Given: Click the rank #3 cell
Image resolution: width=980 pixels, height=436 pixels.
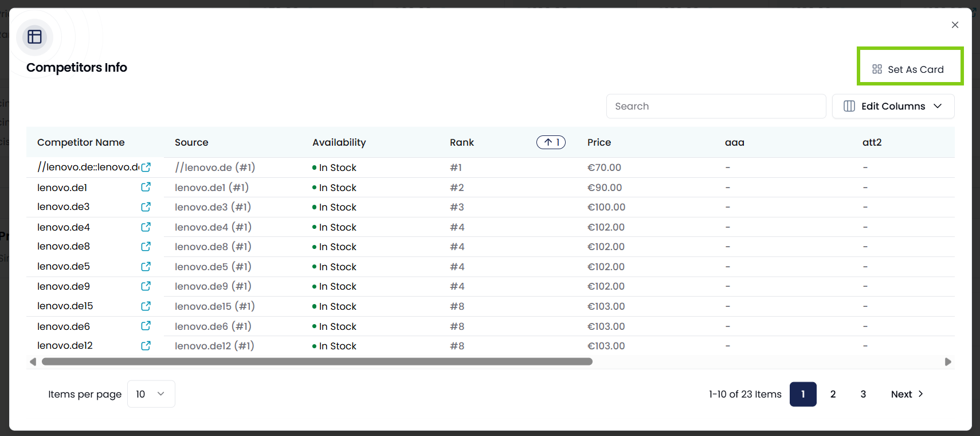Looking at the screenshot, I should [x=457, y=207].
